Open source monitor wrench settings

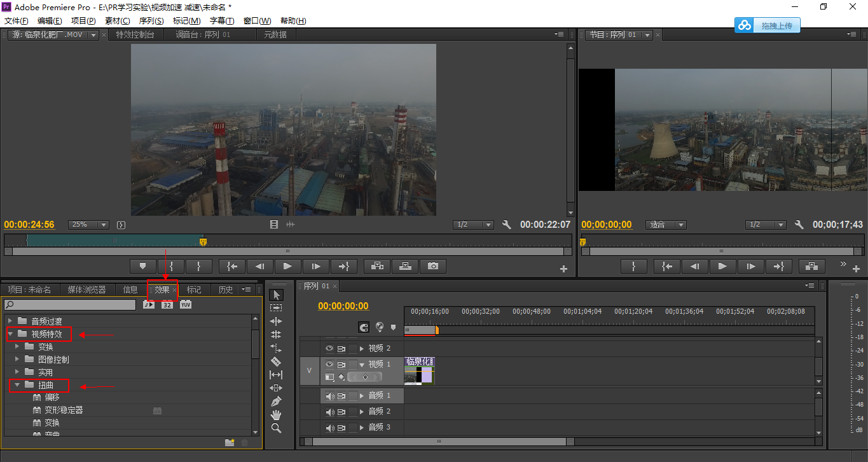507,225
